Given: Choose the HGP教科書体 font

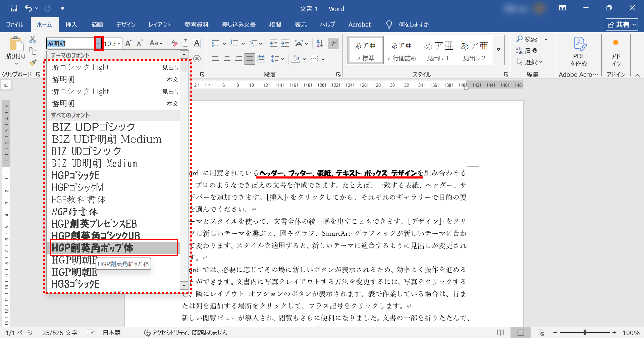Looking at the screenshot, I should [x=113, y=199].
